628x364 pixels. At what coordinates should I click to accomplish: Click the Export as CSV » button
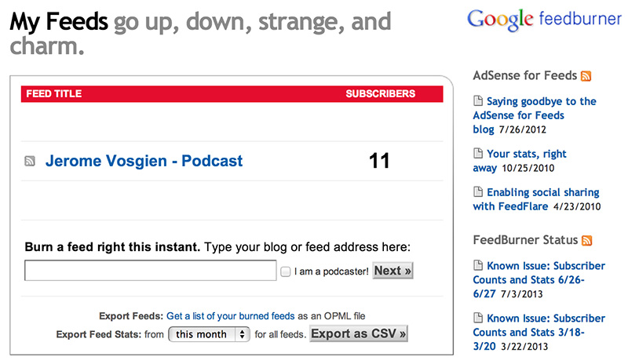coord(359,333)
